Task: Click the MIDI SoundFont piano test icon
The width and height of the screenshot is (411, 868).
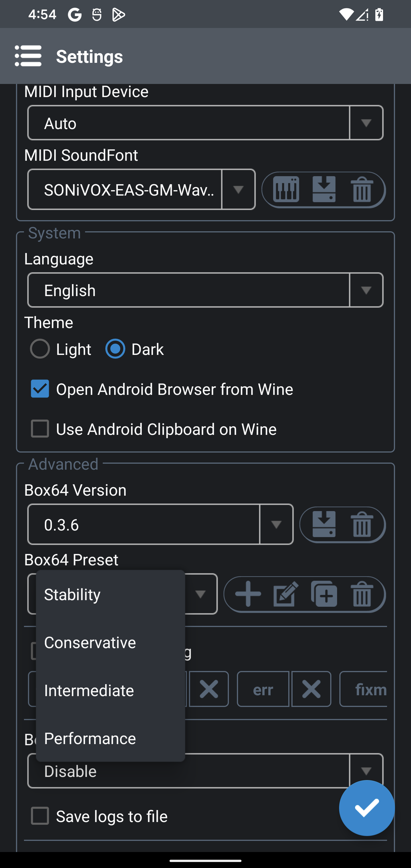Action: click(286, 190)
